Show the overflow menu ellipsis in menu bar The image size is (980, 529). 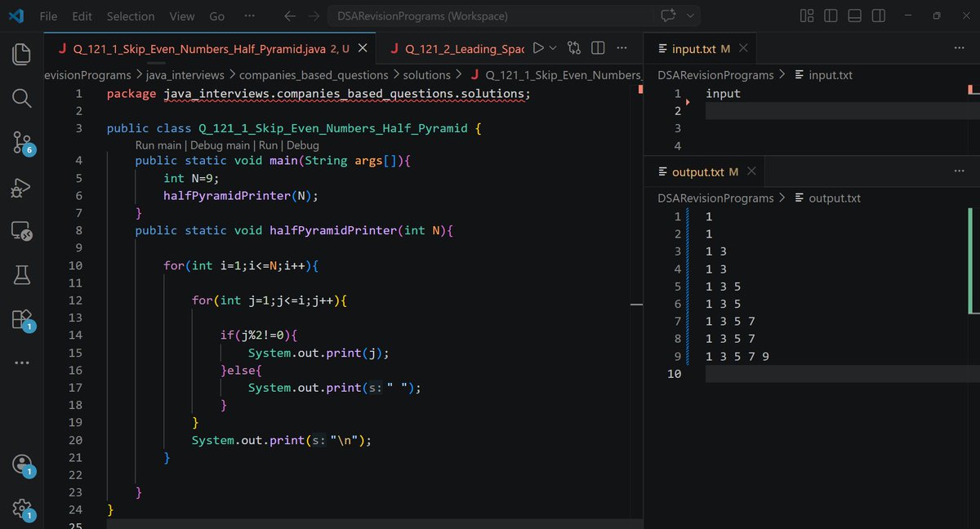[x=249, y=16]
